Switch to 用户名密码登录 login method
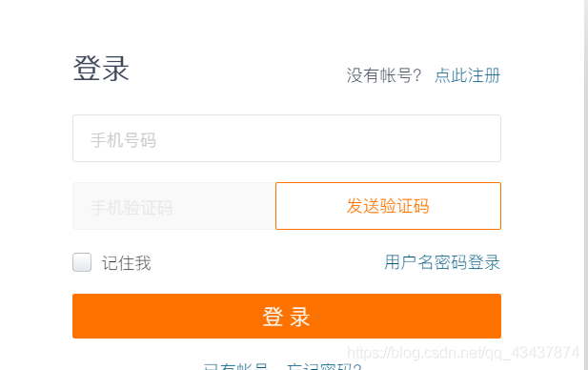Screen dimensions: 588x370 click(442, 262)
